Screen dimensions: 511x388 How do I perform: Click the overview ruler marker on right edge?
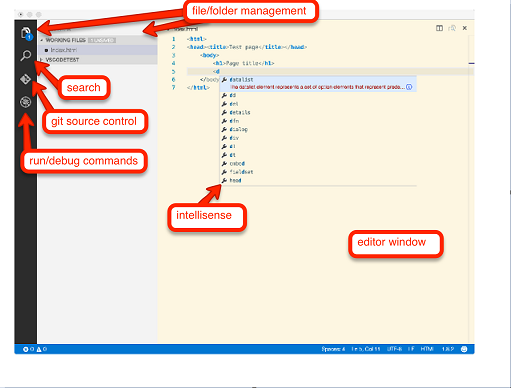pos(471,63)
